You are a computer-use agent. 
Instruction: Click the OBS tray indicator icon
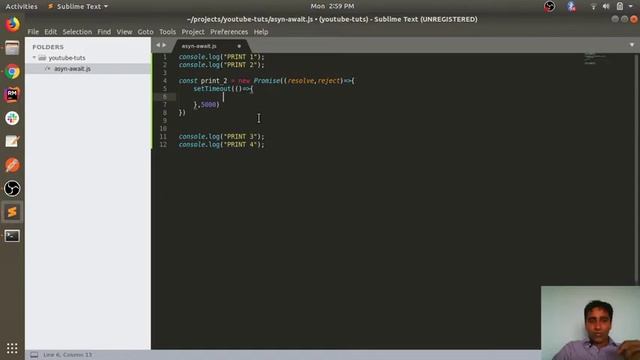point(549,6)
